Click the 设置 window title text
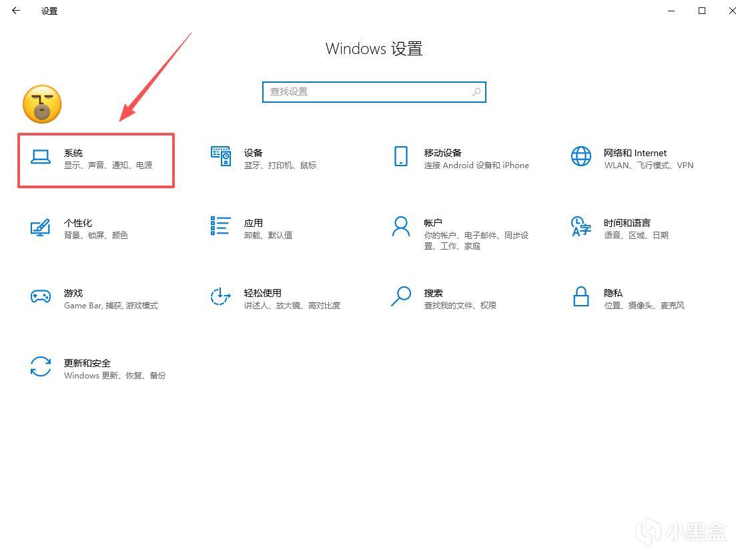Screen dimensions: 748x560 pos(49,11)
